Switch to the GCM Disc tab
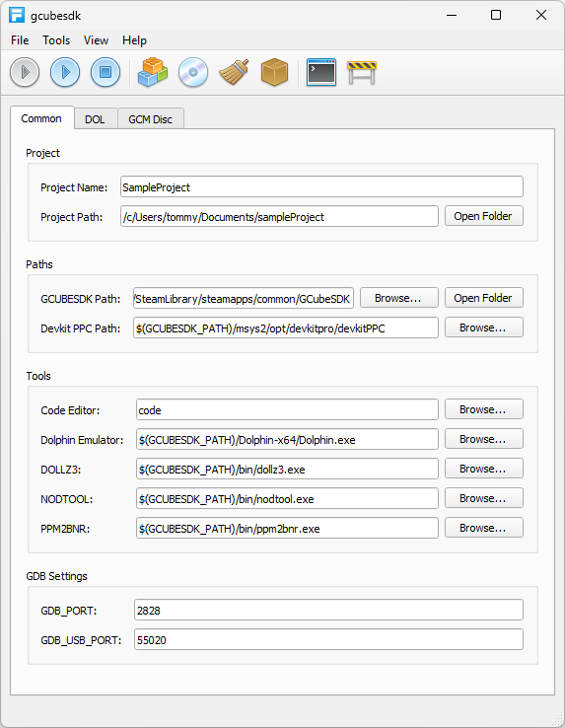565x728 pixels. [151, 119]
